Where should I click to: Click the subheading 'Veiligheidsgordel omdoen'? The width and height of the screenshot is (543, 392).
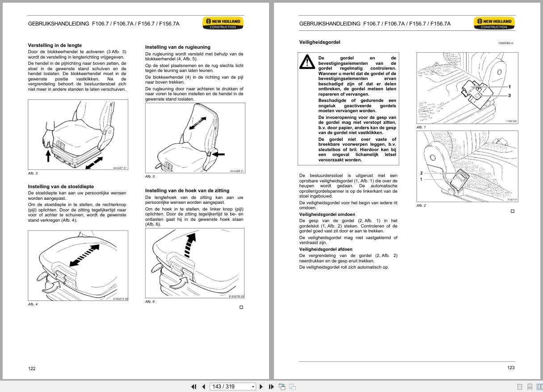click(x=326, y=215)
